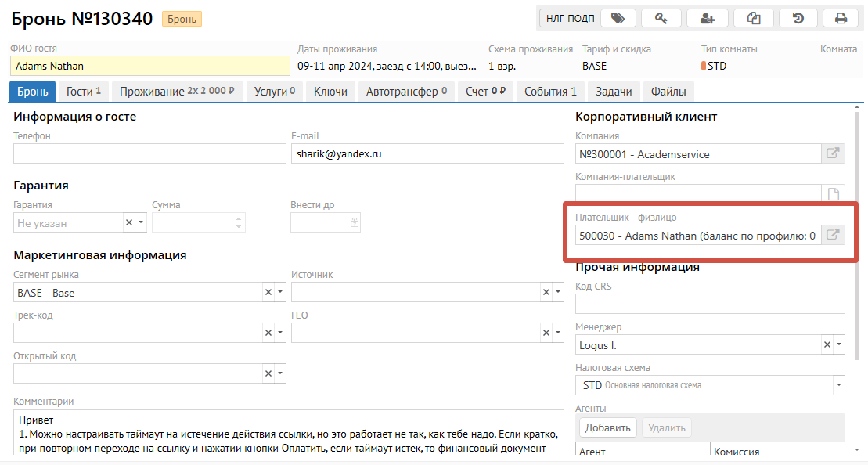Expand the Менеджер dropdown arrow

839,344
